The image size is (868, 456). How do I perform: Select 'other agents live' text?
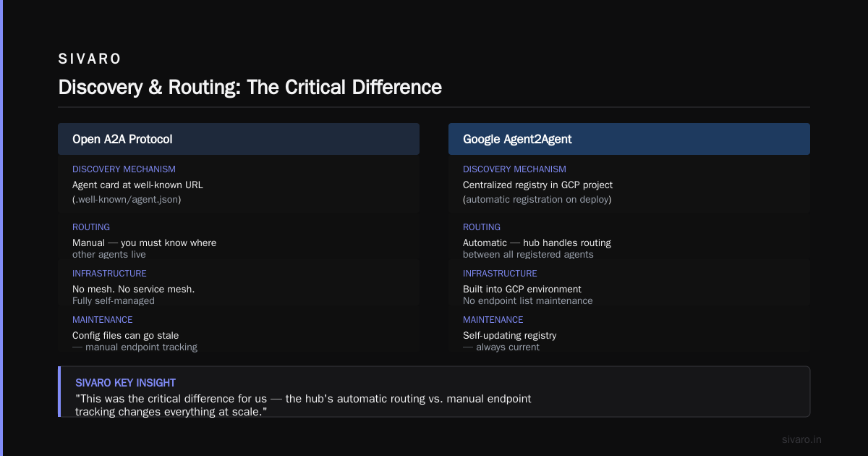point(109,255)
